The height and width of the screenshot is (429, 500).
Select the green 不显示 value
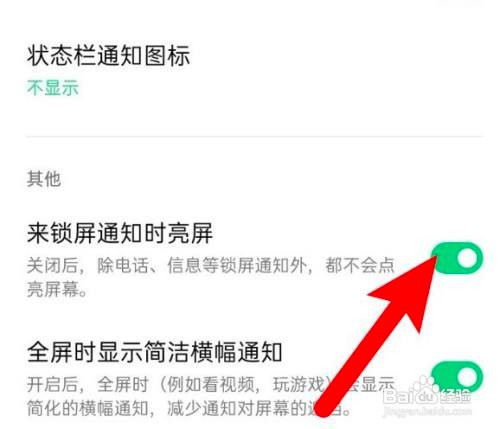click(x=53, y=88)
